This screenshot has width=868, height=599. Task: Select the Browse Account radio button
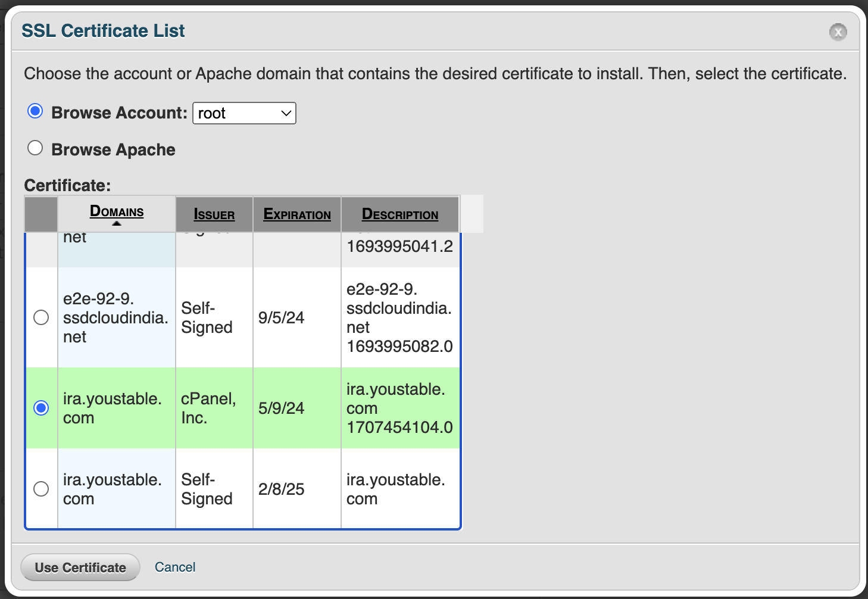tap(35, 111)
